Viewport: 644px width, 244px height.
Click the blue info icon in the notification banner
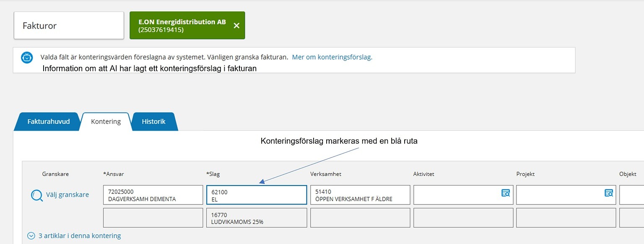click(x=26, y=58)
